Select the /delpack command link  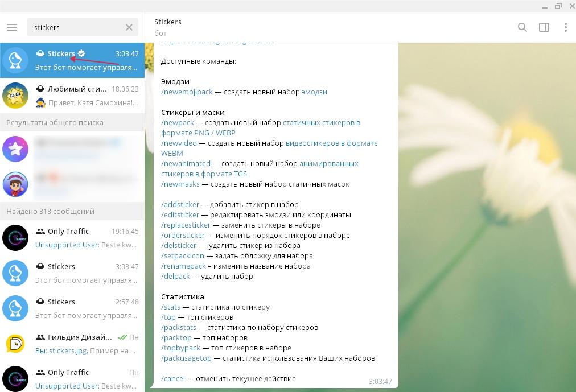pyautogui.click(x=175, y=276)
